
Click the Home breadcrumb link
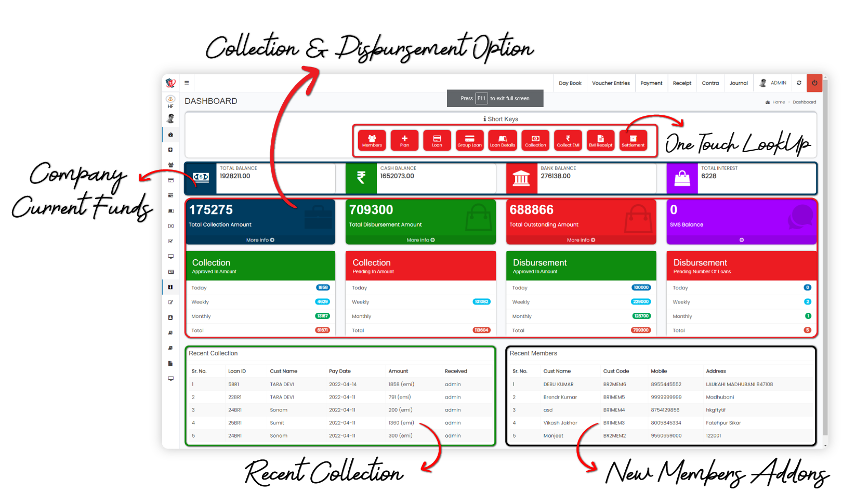(x=778, y=102)
